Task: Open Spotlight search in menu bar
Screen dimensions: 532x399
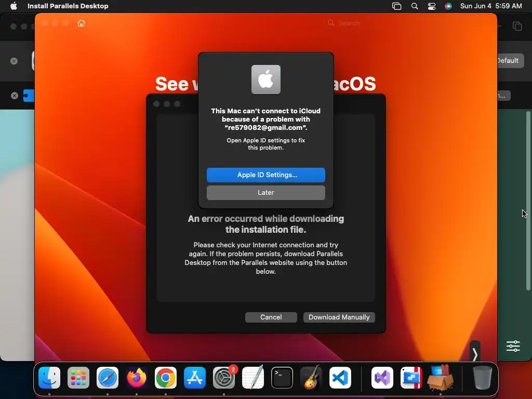Action: [414, 6]
